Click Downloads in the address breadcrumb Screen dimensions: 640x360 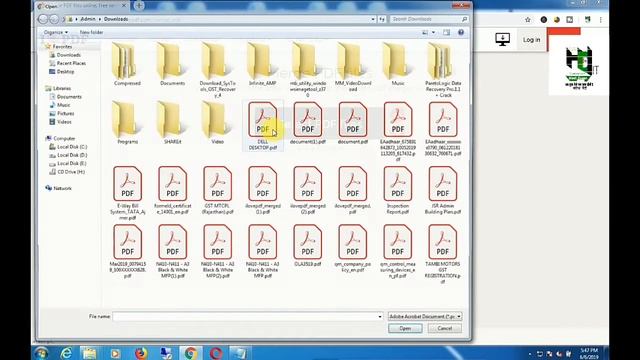116,19
